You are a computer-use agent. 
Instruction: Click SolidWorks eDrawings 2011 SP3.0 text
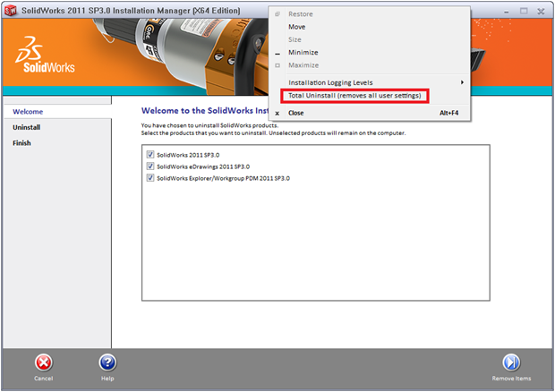tap(203, 166)
